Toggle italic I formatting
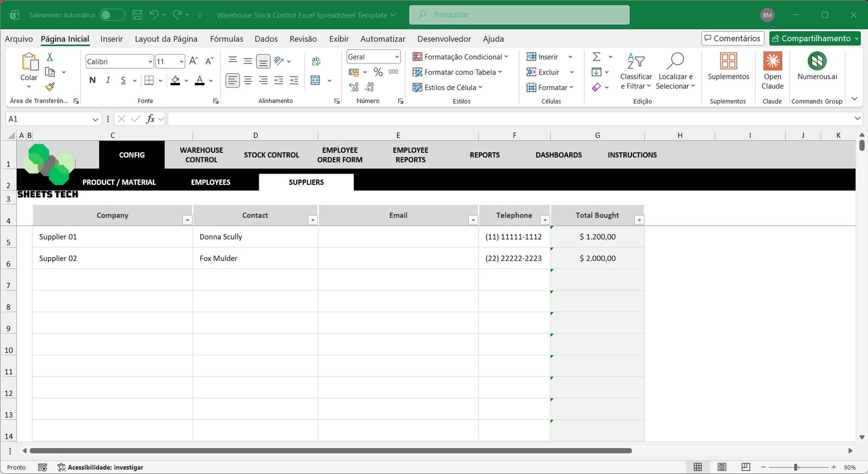Viewport: 868px width, 474px height. [x=108, y=80]
